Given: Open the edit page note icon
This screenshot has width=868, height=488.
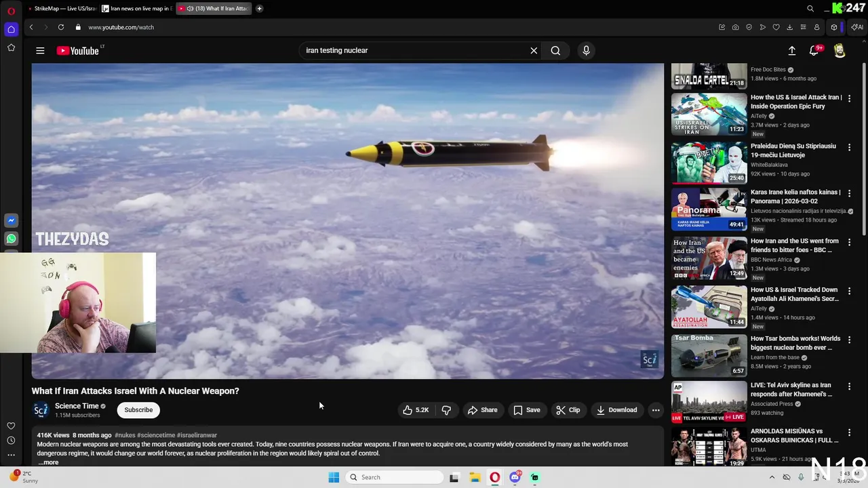Looking at the screenshot, I should click(722, 27).
